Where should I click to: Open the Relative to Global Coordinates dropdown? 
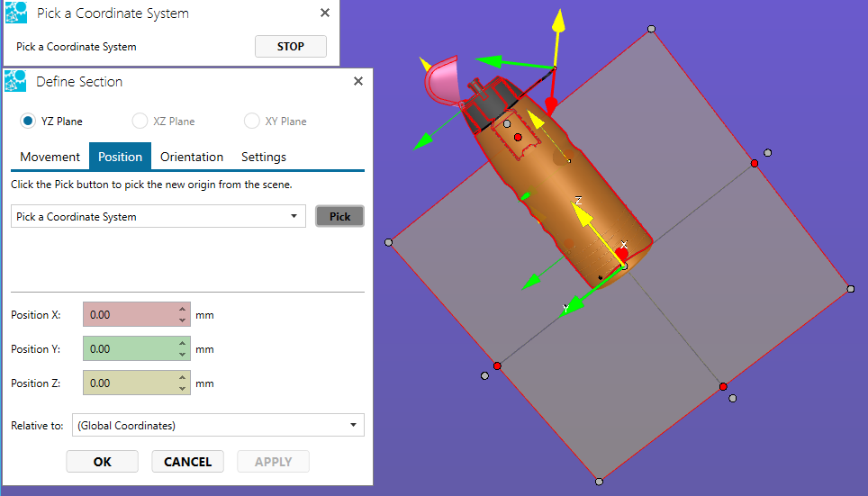(218, 425)
